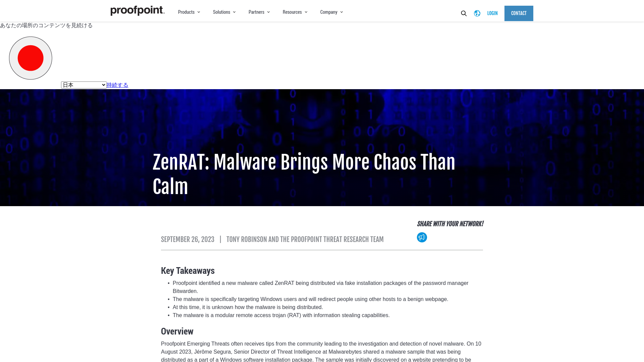Expand the Partners menu dropdown
Screen dimensions: 644x362
coord(259,12)
